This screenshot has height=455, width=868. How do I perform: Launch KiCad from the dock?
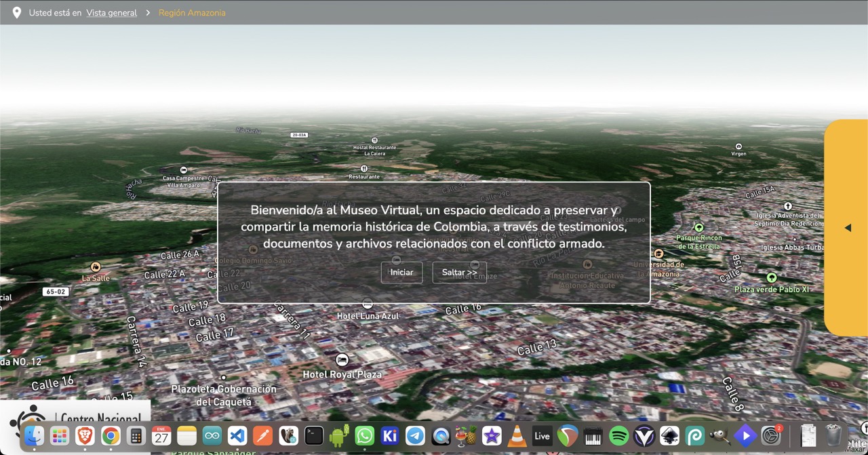point(390,436)
